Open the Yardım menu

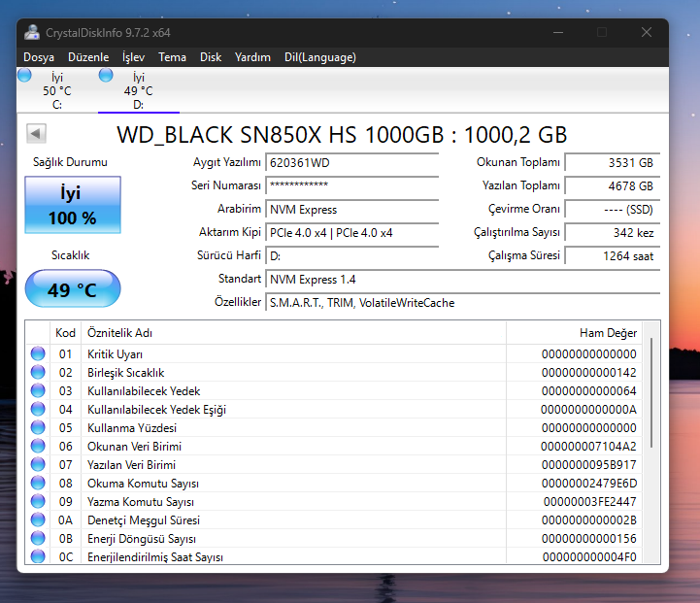(x=252, y=57)
